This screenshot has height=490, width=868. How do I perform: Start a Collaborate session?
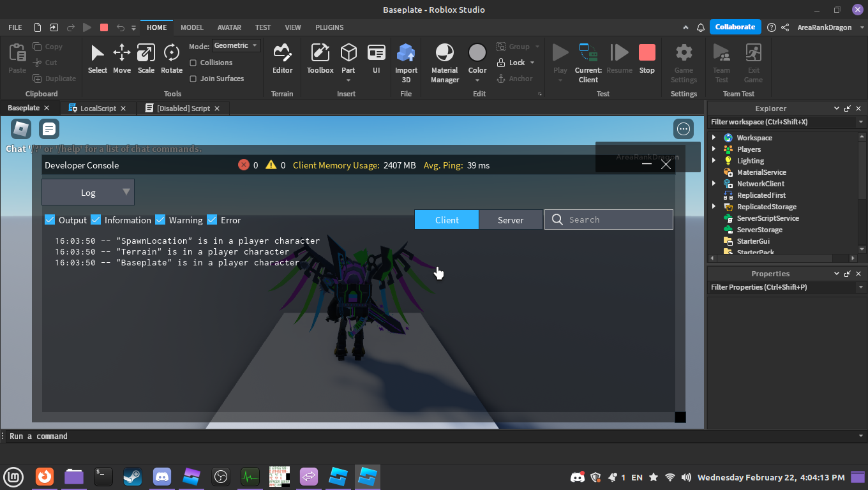[x=735, y=27]
